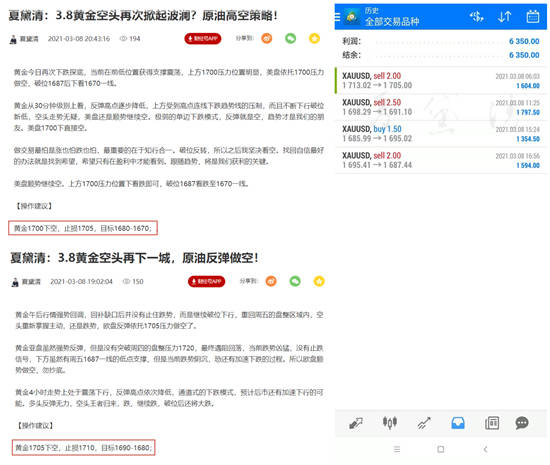Share second article via yellow QZone star icon
550x465 pixels.
pyautogui.click(x=319, y=281)
